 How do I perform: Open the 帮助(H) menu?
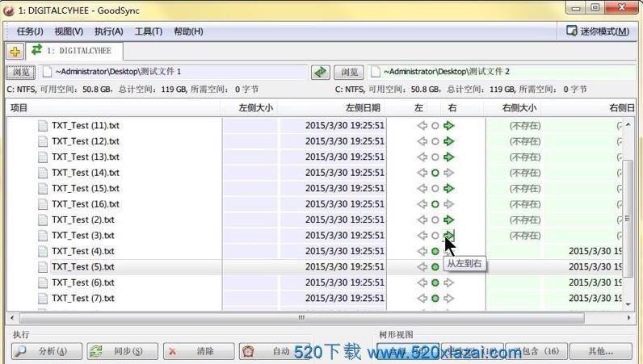click(x=188, y=31)
